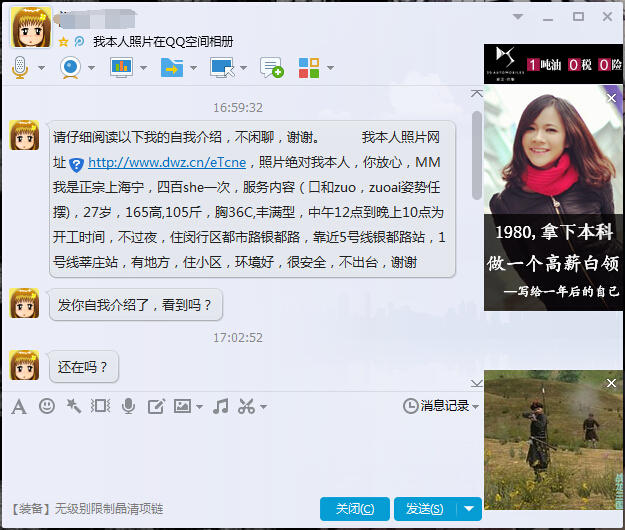This screenshot has width=625, height=530.
Task: Open the send button options dropdown
Action: pyautogui.click(x=470, y=509)
